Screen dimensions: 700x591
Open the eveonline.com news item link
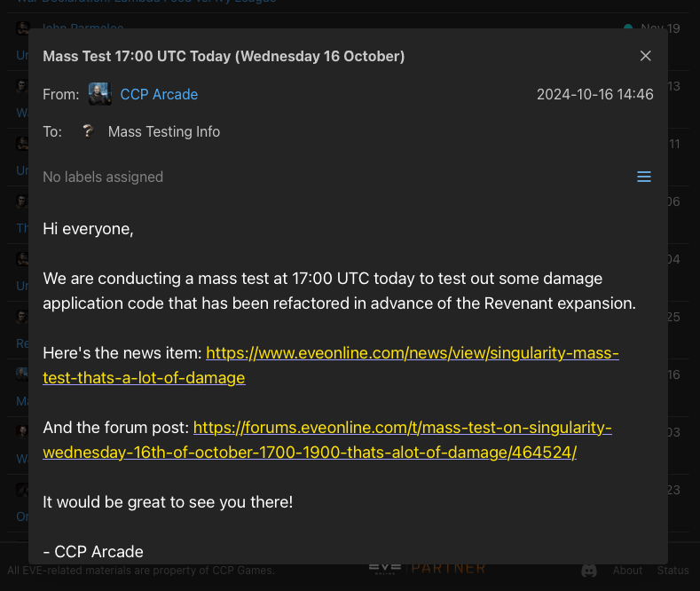tap(331, 365)
